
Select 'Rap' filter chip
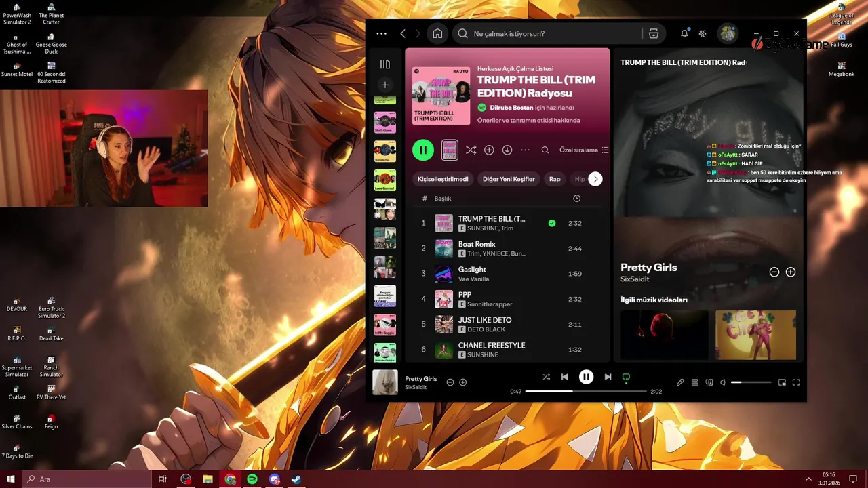point(555,179)
